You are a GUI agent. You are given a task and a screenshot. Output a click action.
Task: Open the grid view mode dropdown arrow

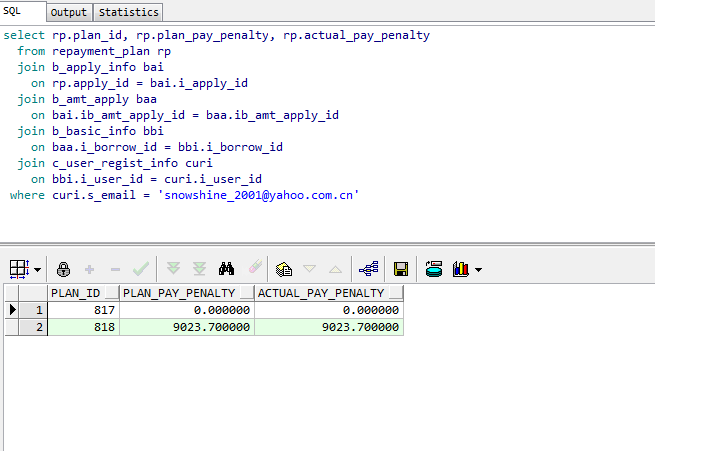38,270
